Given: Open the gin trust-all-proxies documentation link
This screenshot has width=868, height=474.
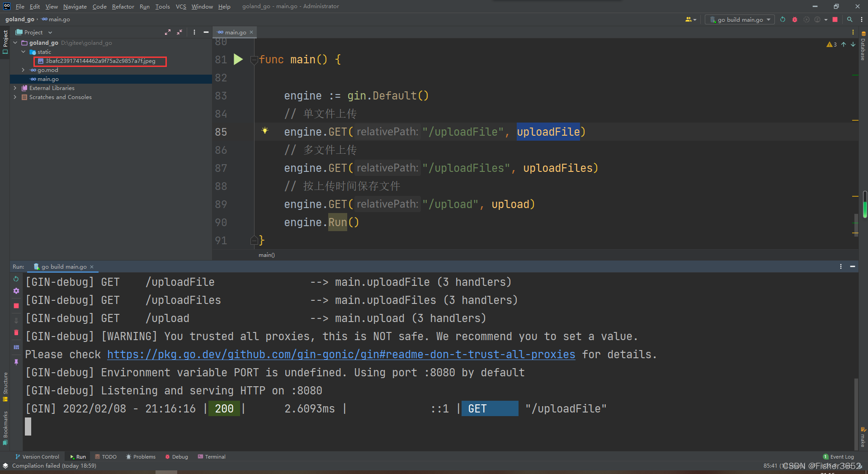Looking at the screenshot, I should pos(341,354).
